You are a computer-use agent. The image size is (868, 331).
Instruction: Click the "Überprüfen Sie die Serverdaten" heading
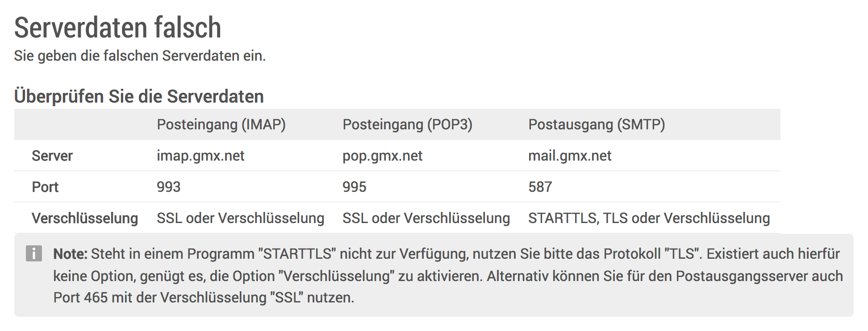[139, 96]
